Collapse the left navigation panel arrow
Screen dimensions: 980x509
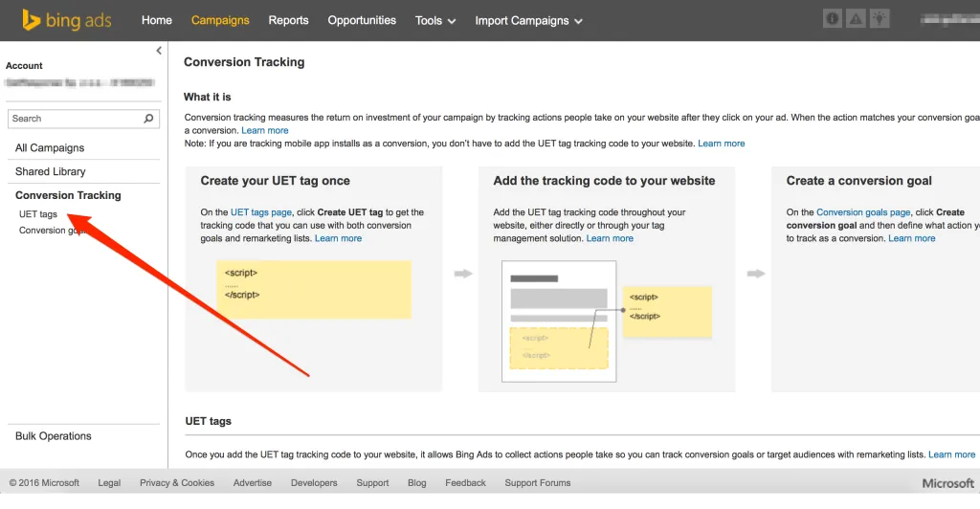(x=159, y=51)
